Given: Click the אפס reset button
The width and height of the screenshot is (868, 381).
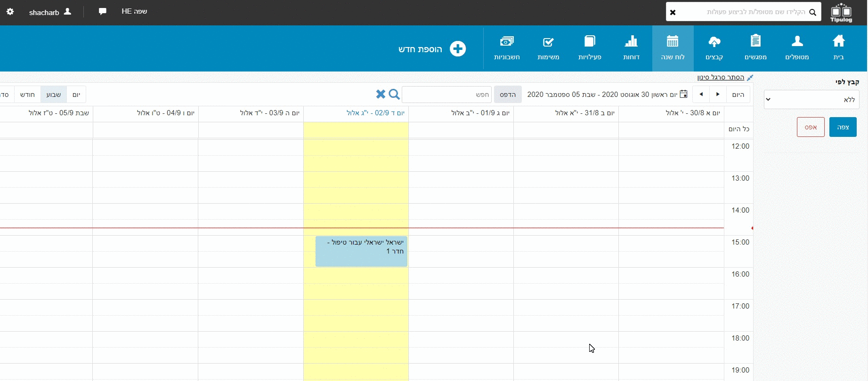Looking at the screenshot, I should (811, 127).
